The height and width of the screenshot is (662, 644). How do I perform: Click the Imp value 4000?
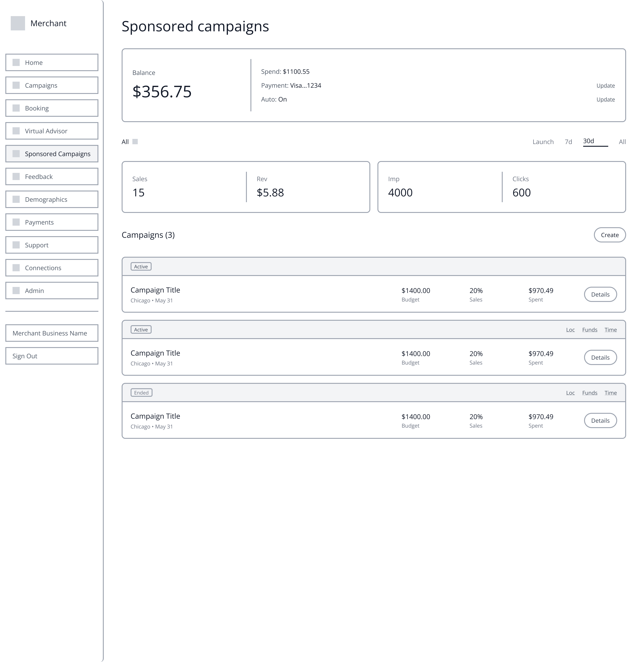click(x=400, y=193)
